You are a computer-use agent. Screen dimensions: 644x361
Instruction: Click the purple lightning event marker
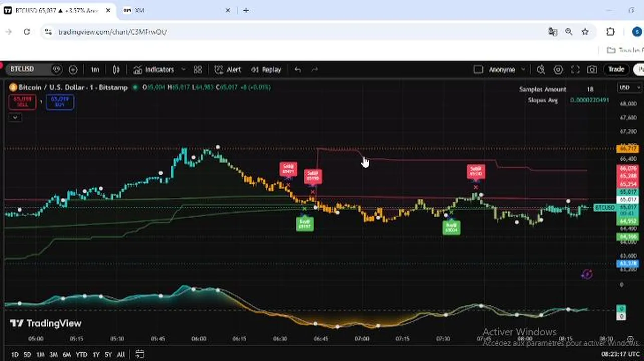tap(587, 274)
